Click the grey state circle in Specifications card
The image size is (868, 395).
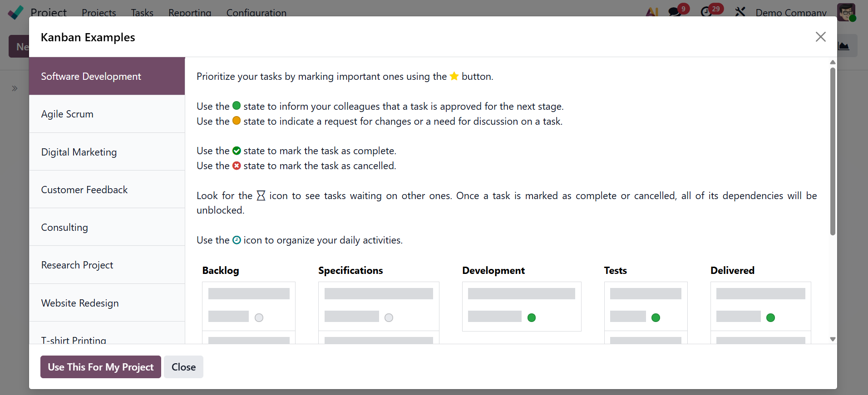(x=389, y=317)
